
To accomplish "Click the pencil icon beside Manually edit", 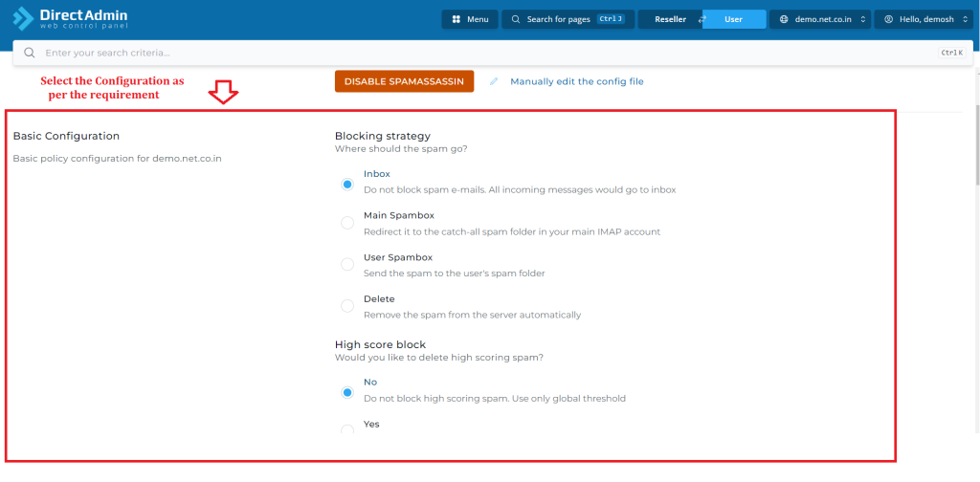I will [494, 82].
